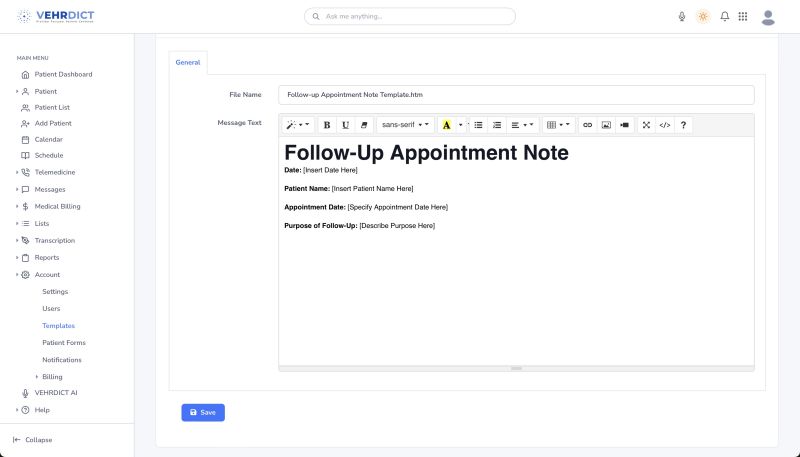Toggle bold formatting in editor

326,125
